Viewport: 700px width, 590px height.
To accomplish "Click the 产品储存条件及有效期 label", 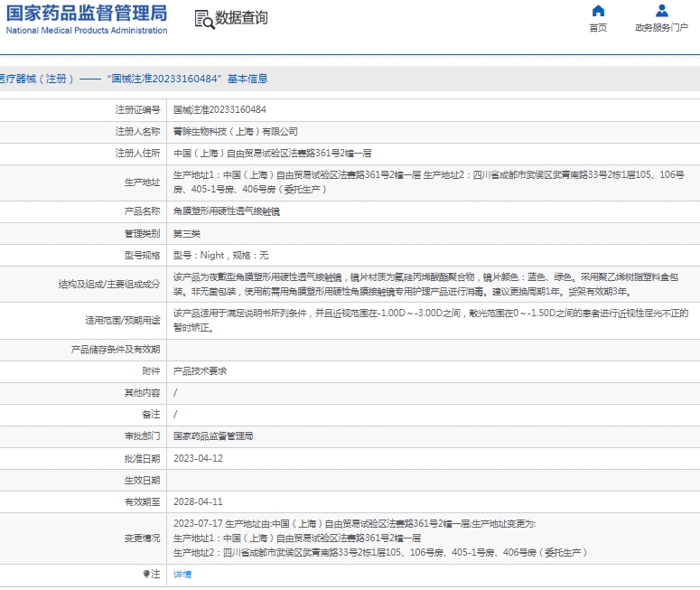I will click(x=116, y=350).
